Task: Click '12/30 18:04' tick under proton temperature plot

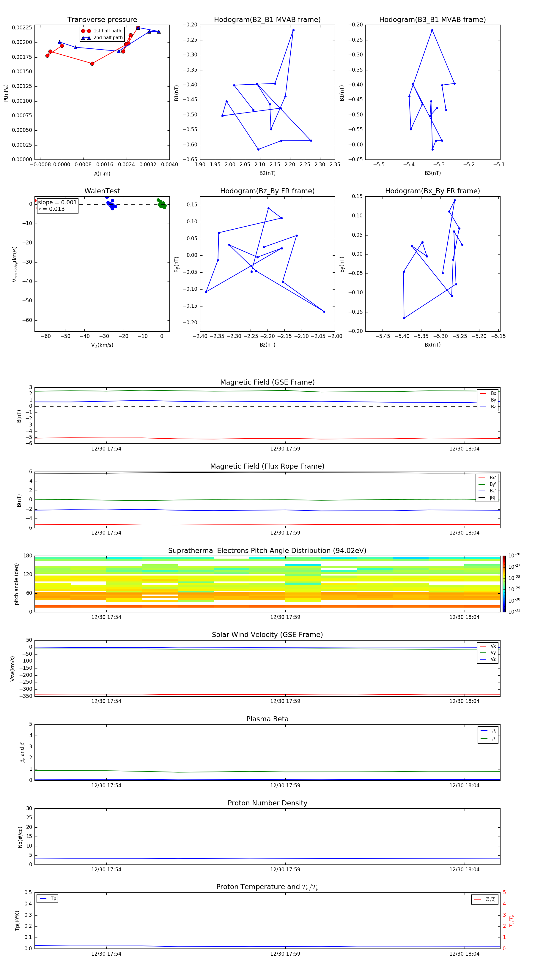Action: 464,954
